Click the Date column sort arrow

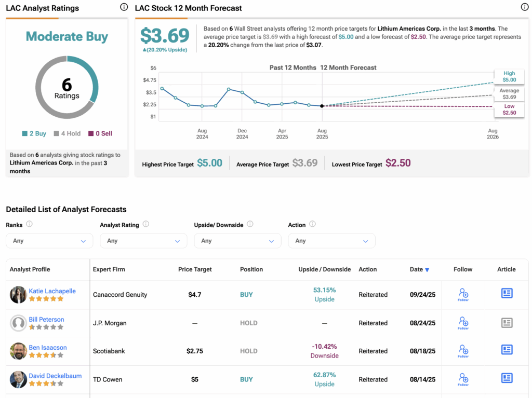coord(427,270)
